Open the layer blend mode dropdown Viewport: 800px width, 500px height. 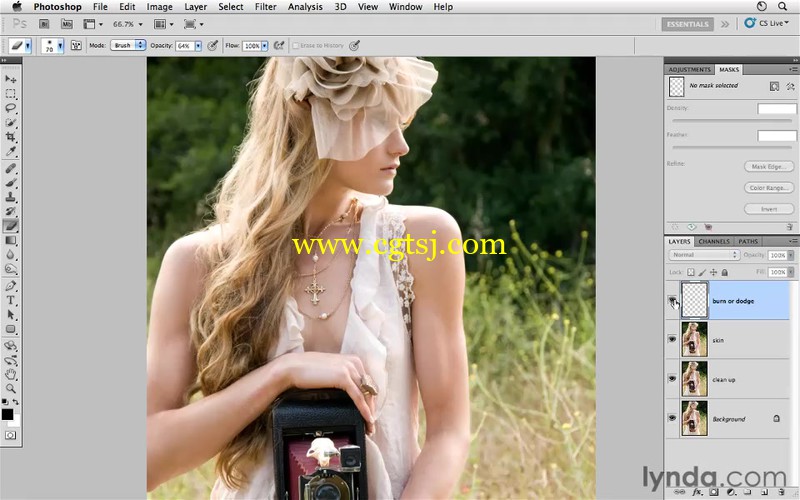tap(704, 255)
